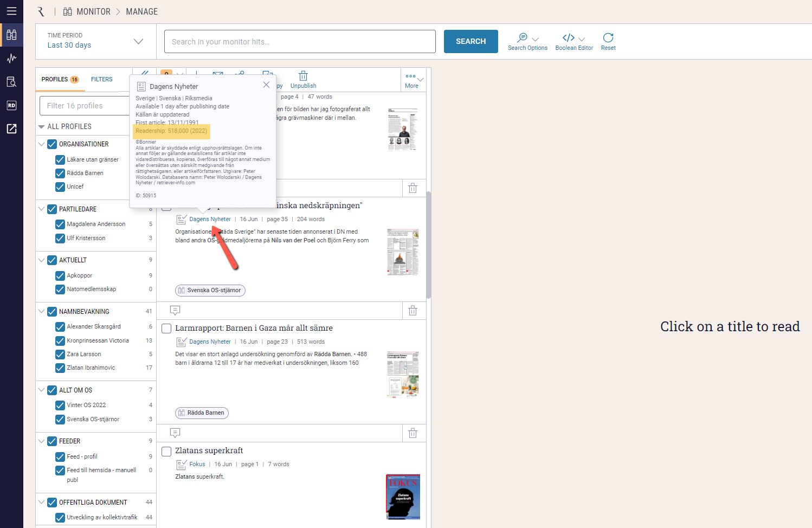Screen dimensions: 812x528
Task: Click the Fokus source link
Action: click(197, 465)
